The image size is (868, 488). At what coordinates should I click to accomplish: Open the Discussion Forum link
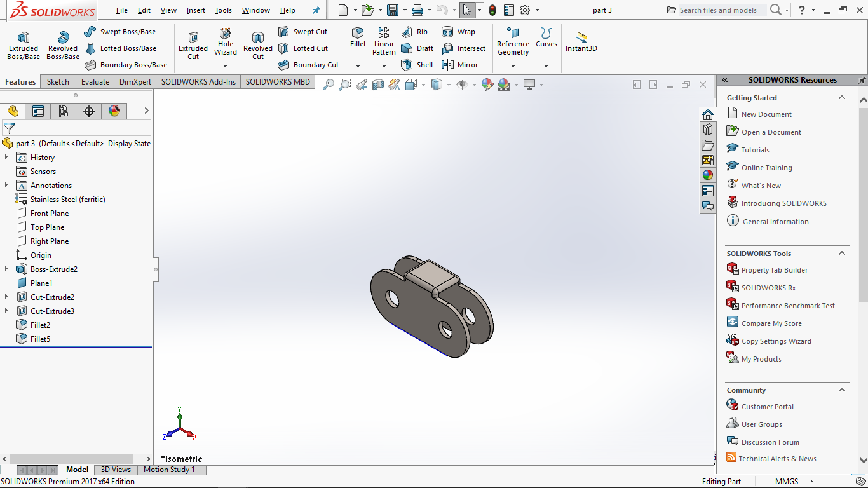pos(770,442)
